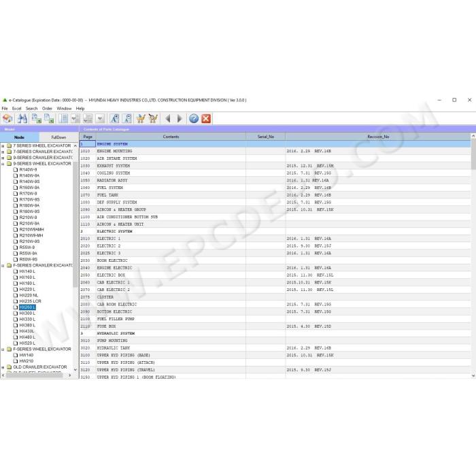Click the first page export icon
Viewport: 476px width, 476px height.
tap(37, 118)
